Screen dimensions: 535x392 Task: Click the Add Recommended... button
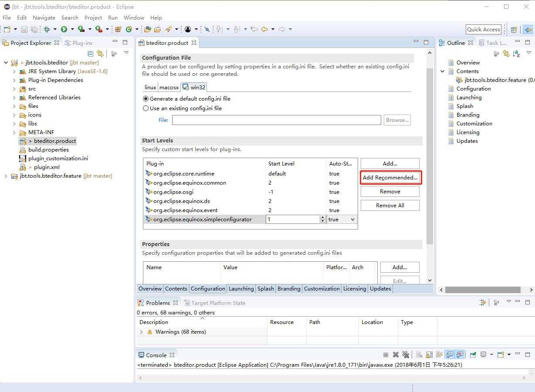tap(390, 178)
